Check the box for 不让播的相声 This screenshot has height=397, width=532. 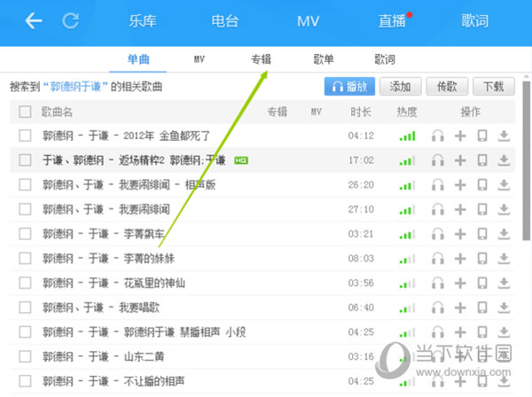[x=25, y=381]
